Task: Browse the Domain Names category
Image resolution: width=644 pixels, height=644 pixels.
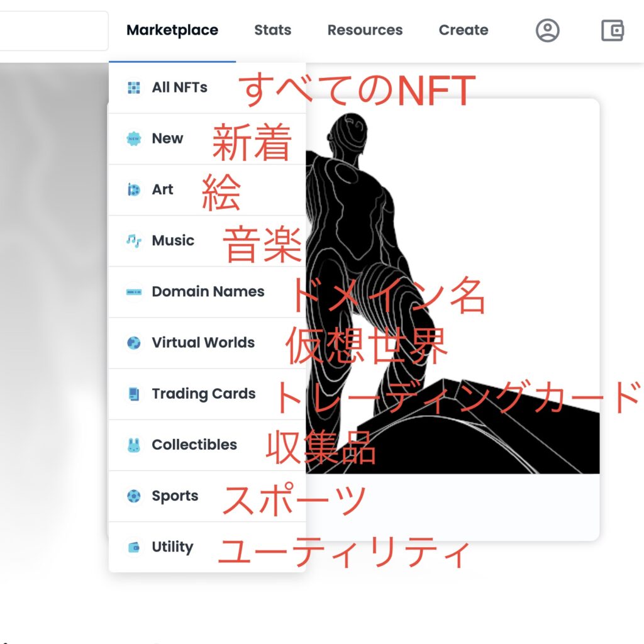Action: click(208, 292)
